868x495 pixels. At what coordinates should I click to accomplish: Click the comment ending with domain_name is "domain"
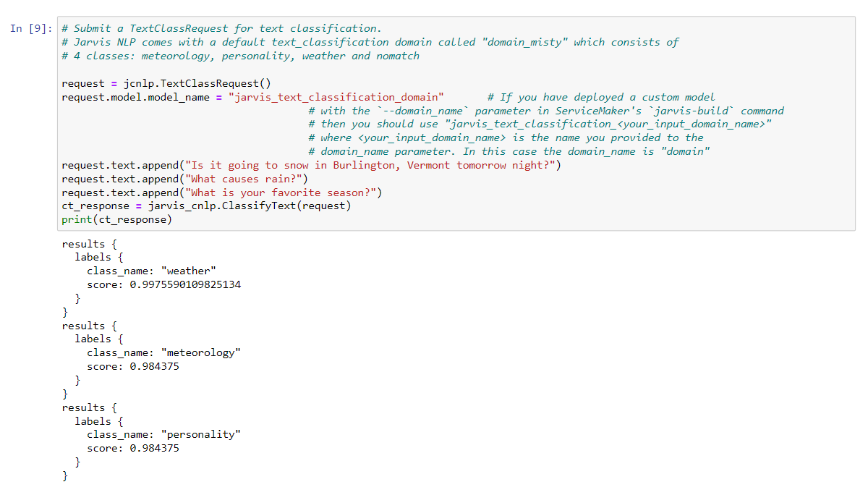point(509,151)
